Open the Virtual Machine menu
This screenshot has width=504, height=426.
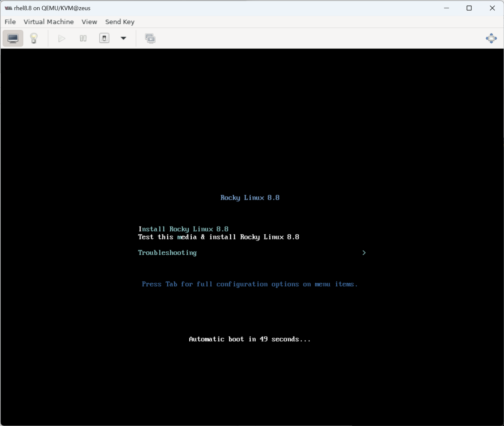tap(48, 22)
